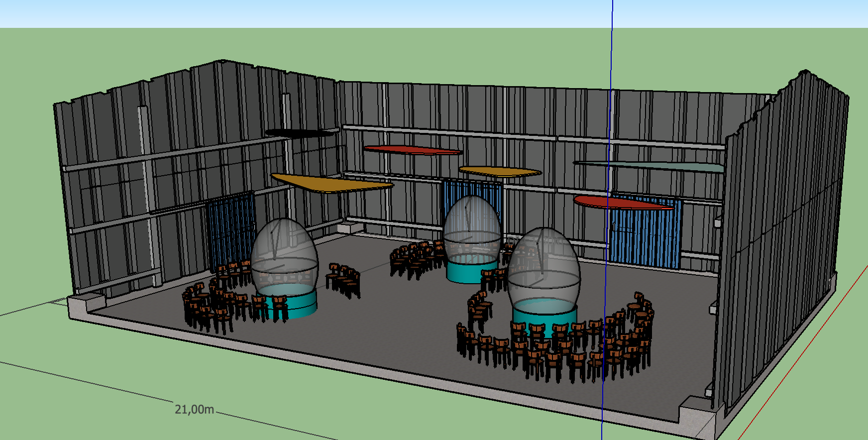
Task: Select the pale green ceiling panel
Action: [x=652, y=167]
